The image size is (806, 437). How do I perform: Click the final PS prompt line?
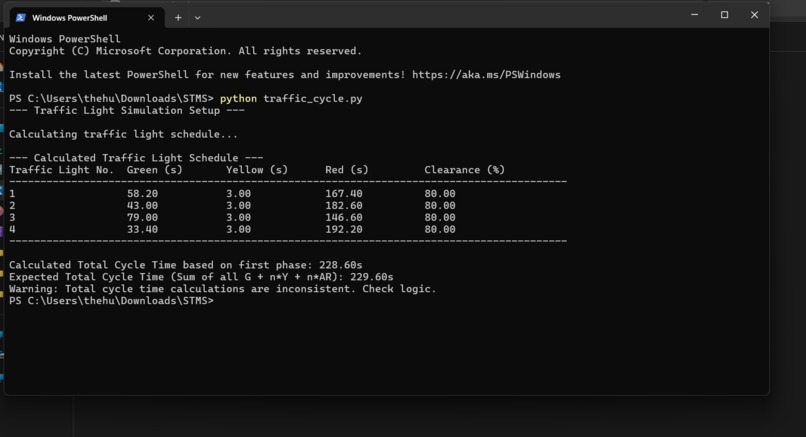coord(111,301)
